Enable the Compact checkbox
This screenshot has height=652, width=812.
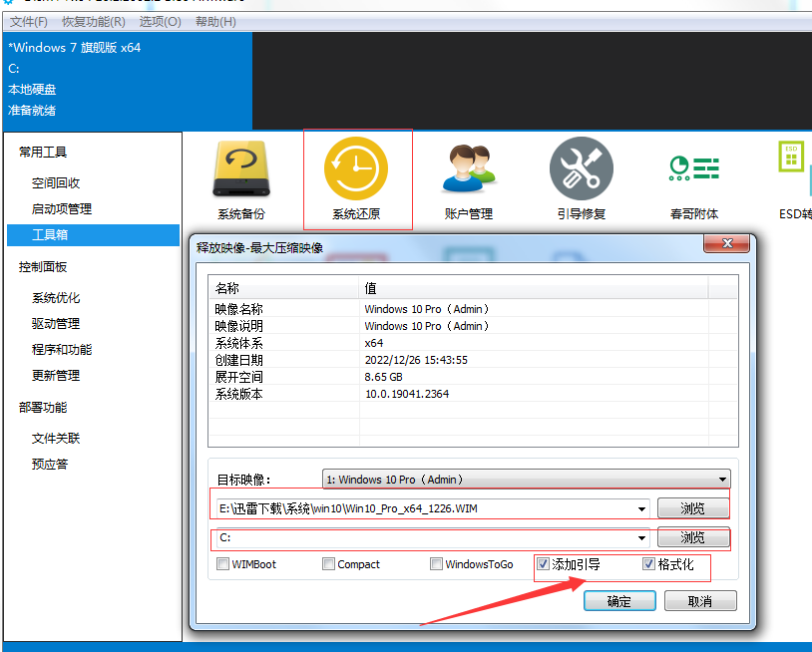328,563
